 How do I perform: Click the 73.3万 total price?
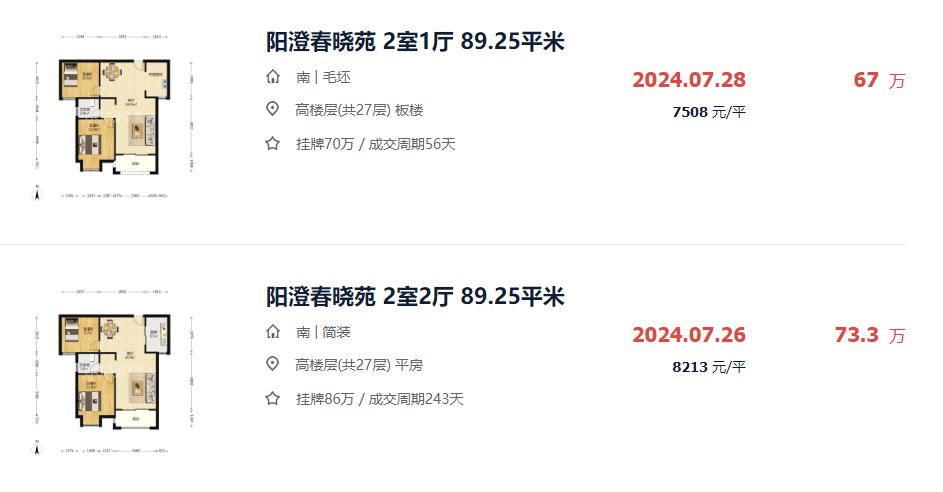tap(869, 335)
